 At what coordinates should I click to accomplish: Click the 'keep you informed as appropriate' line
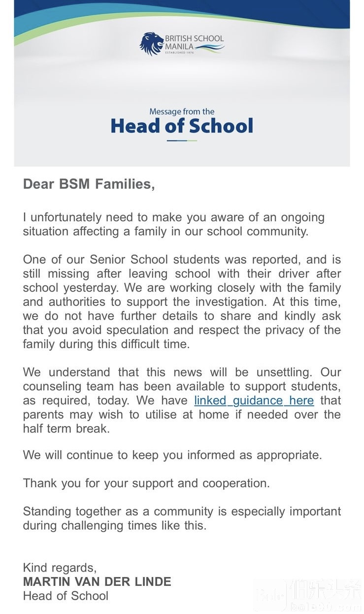click(172, 455)
